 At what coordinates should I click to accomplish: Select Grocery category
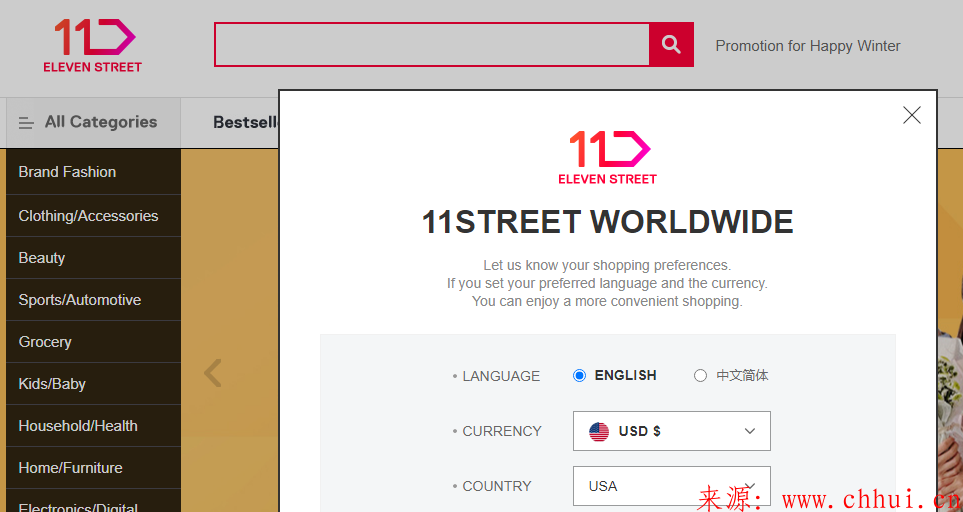coord(93,342)
